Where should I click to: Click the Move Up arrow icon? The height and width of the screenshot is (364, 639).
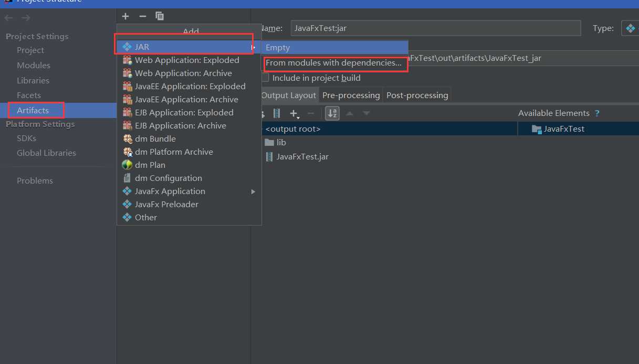pyautogui.click(x=350, y=113)
